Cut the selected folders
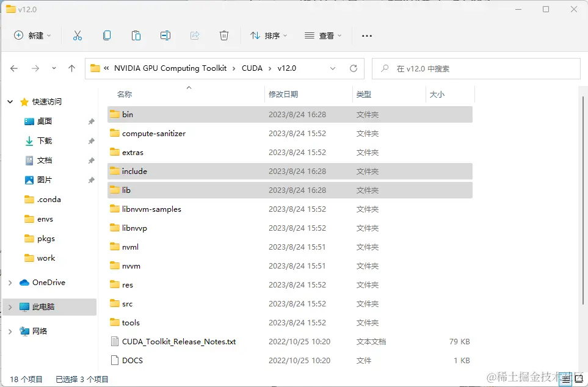The height and width of the screenshot is (387, 588). coord(78,35)
